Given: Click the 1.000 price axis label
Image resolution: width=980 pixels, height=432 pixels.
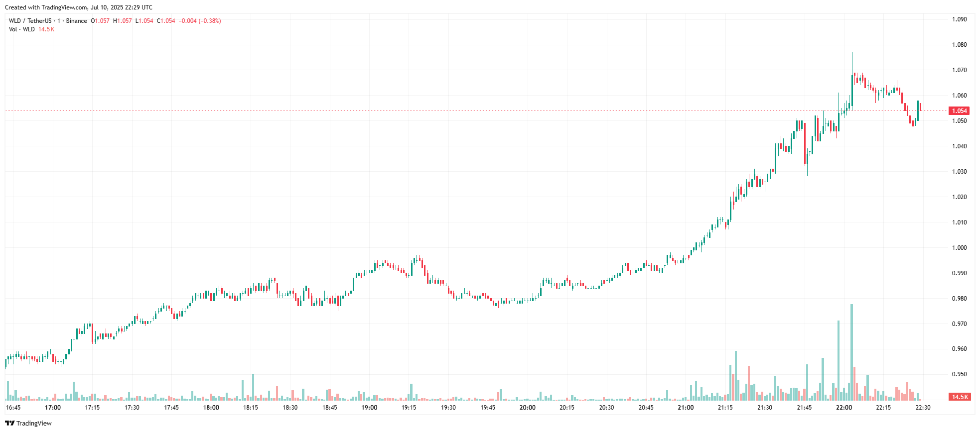Looking at the screenshot, I should click(x=959, y=248).
